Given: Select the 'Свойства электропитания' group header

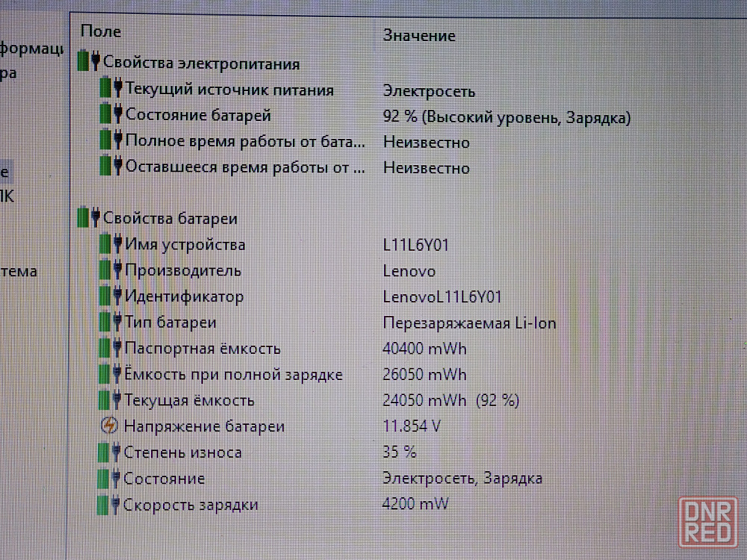Looking at the screenshot, I should point(201,63).
